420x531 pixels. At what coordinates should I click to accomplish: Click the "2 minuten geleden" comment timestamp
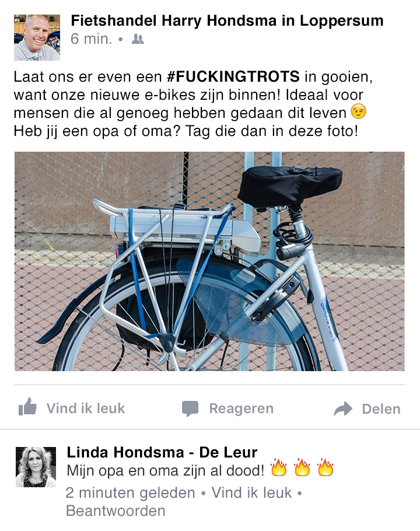coord(130,493)
